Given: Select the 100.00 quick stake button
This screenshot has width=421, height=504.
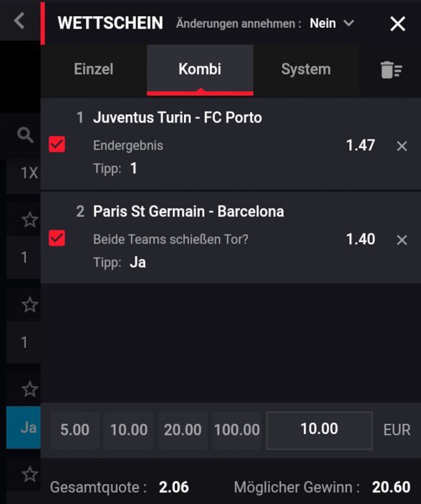Looking at the screenshot, I should (x=236, y=430).
